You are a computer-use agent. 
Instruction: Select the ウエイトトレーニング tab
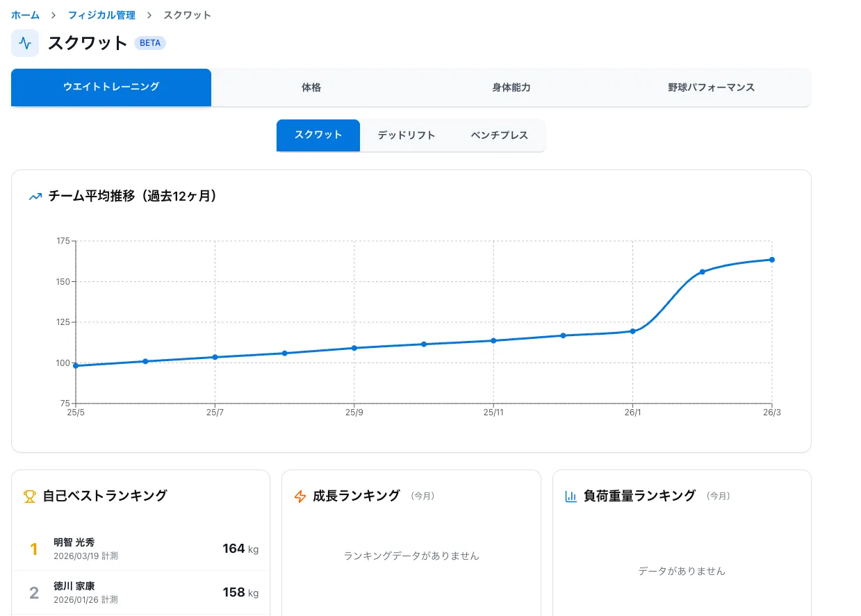pyautogui.click(x=110, y=88)
